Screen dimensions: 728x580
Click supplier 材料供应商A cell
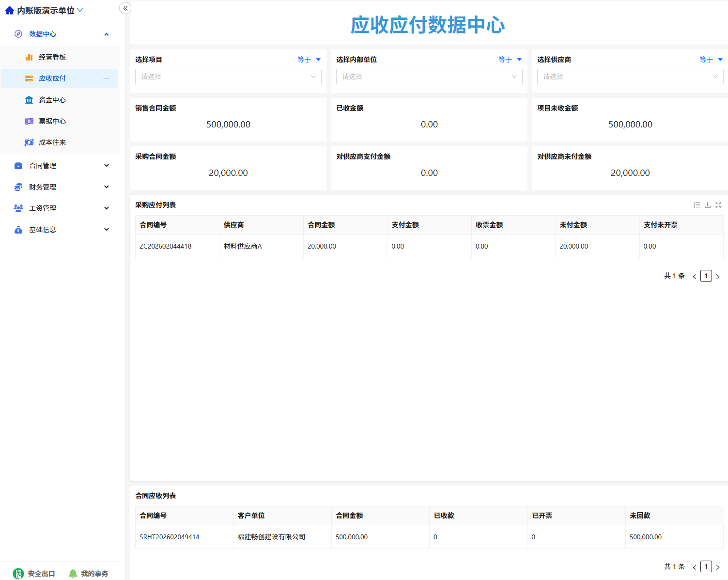(243, 246)
